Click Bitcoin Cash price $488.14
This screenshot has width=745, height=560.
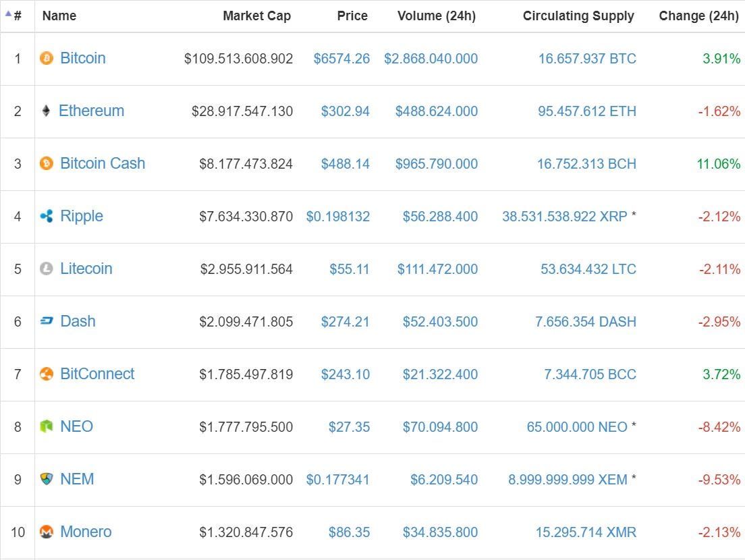coord(346,165)
